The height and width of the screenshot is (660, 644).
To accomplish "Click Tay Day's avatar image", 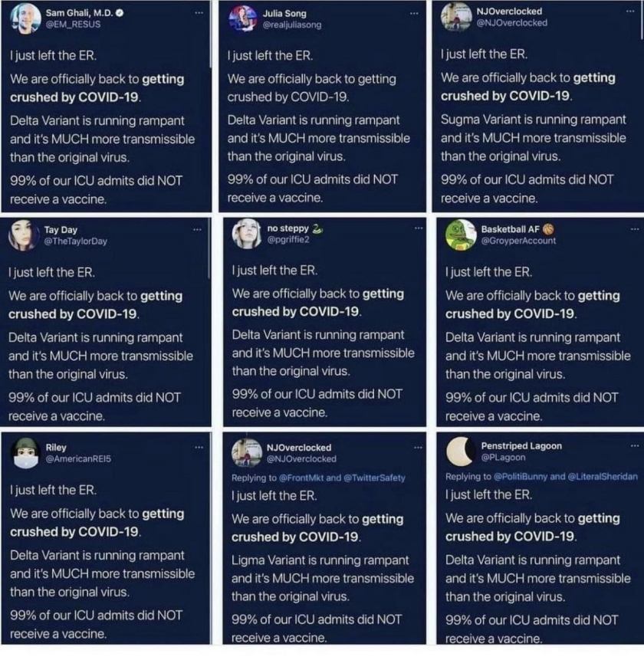I will 22,235.
